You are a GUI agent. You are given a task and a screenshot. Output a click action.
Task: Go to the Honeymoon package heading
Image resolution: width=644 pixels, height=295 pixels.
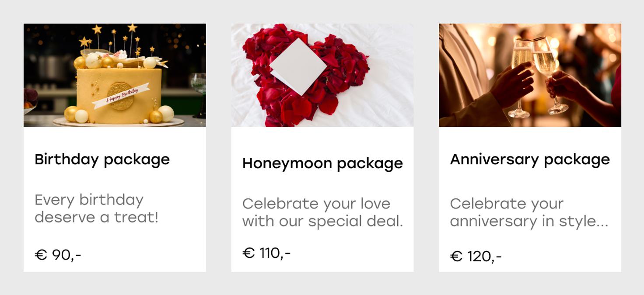(x=322, y=163)
